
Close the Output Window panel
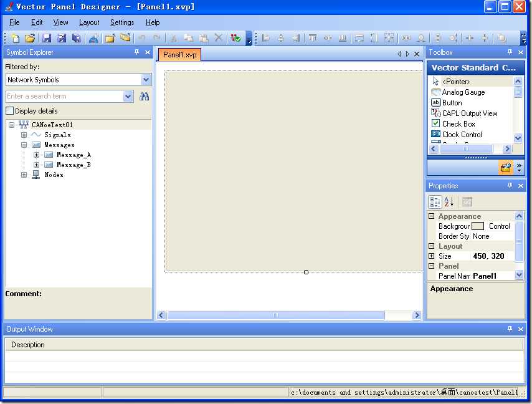click(x=521, y=329)
